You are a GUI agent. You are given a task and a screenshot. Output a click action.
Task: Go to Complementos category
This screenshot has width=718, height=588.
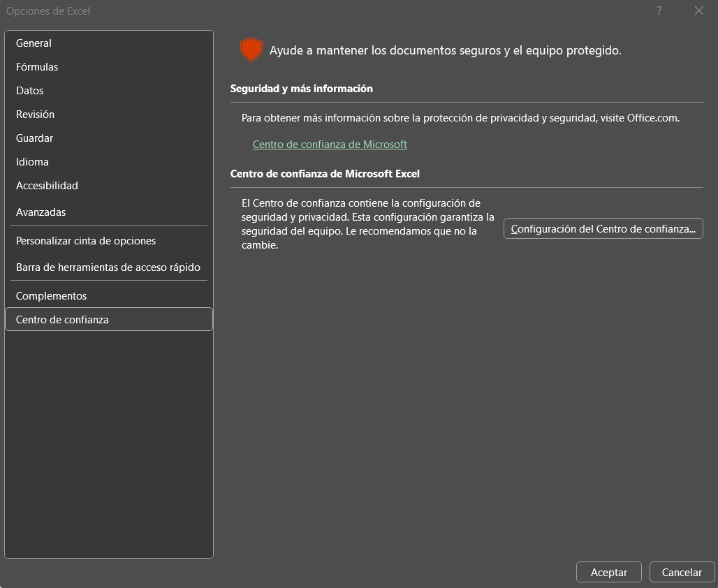tap(108, 296)
